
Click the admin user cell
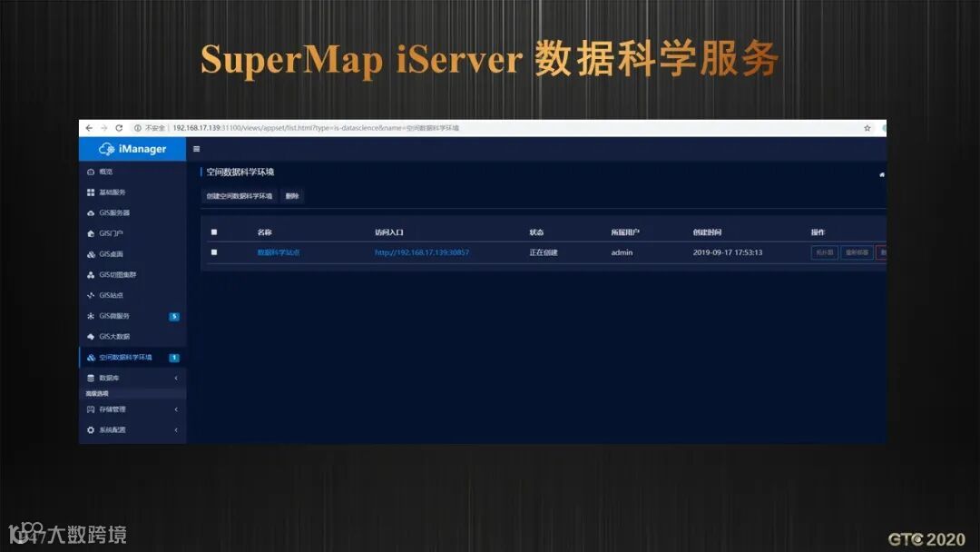pyautogui.click(x=622, y=252)
